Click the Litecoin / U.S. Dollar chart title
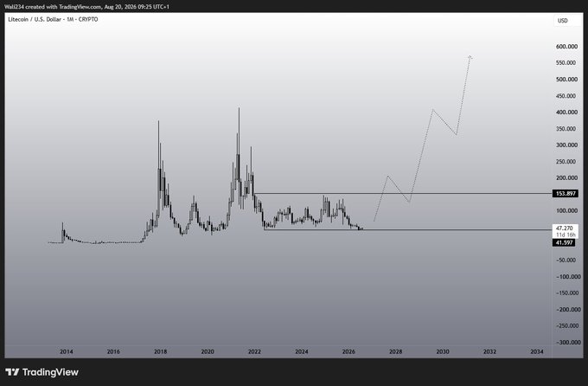 pos(53,19)
